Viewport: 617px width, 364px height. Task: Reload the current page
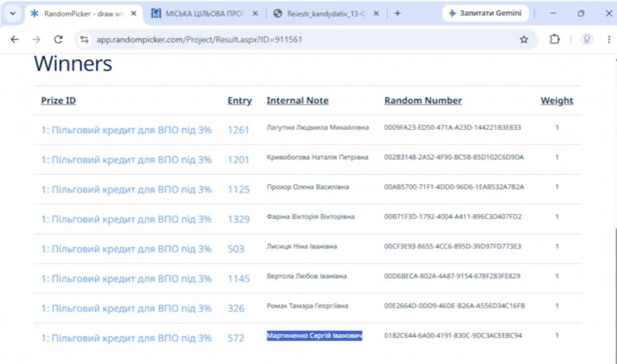coord(58,39)
